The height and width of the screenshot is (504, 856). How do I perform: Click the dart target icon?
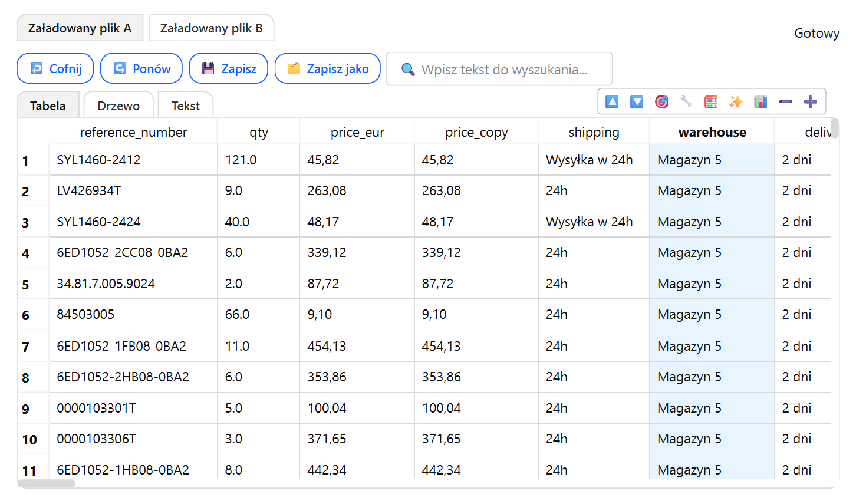pos(661,102)
